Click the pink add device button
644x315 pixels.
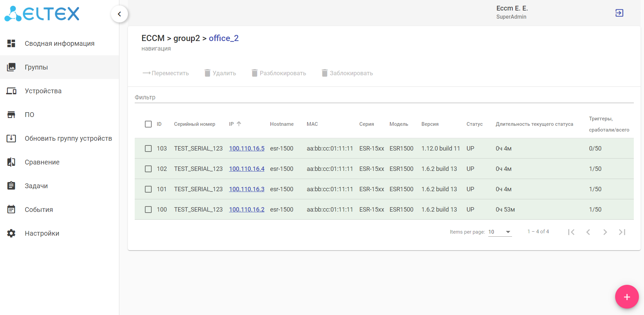627,297
